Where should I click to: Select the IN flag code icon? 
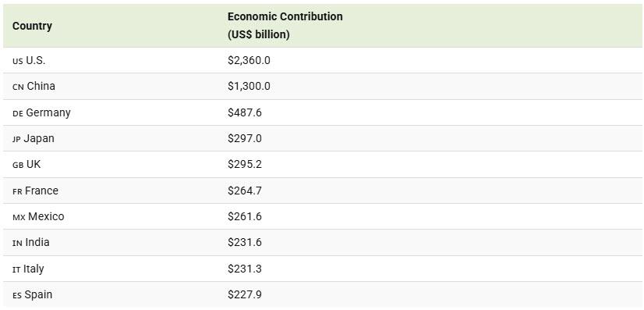17,244
